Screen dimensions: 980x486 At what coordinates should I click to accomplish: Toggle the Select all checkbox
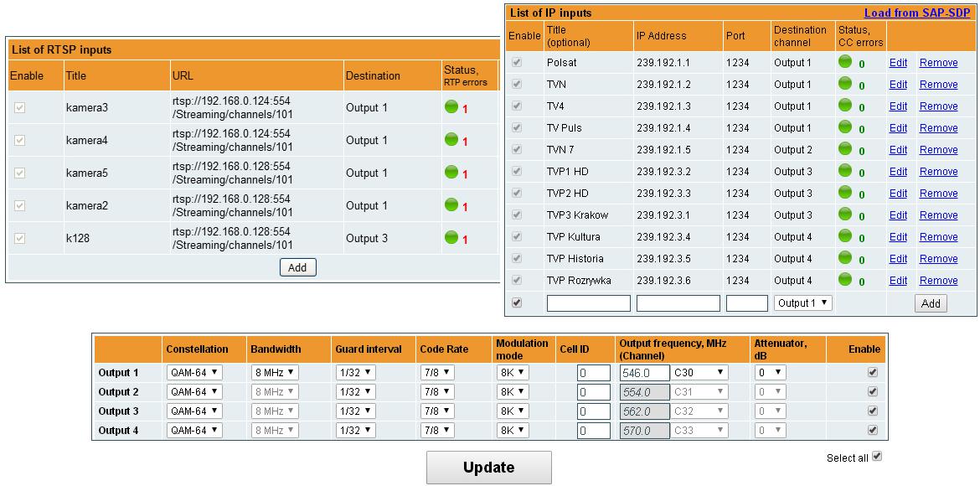tap(877, 457)
